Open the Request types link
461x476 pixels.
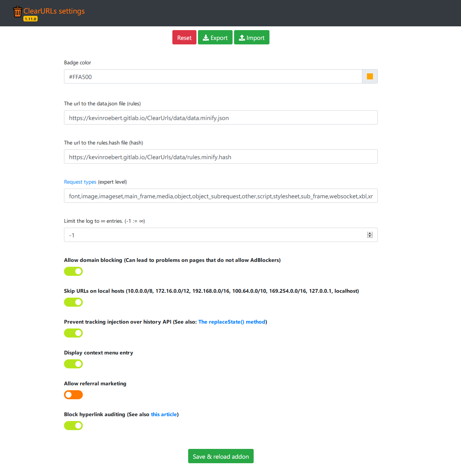click(x=80, y=182)
